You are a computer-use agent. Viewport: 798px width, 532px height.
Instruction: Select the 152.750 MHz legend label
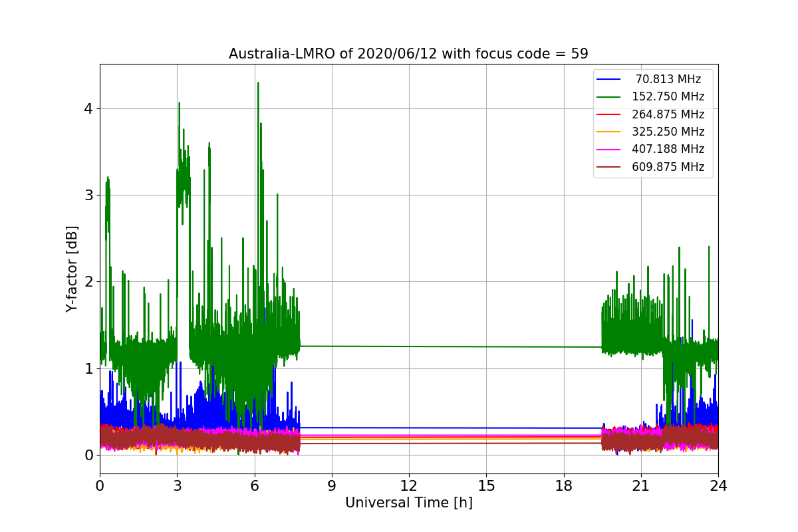click(x=668, y=97)
